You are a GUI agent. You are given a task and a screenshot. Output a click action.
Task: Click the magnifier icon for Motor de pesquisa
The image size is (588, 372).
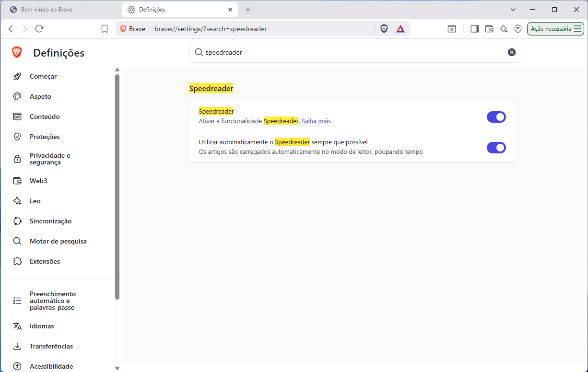(17, 241)
